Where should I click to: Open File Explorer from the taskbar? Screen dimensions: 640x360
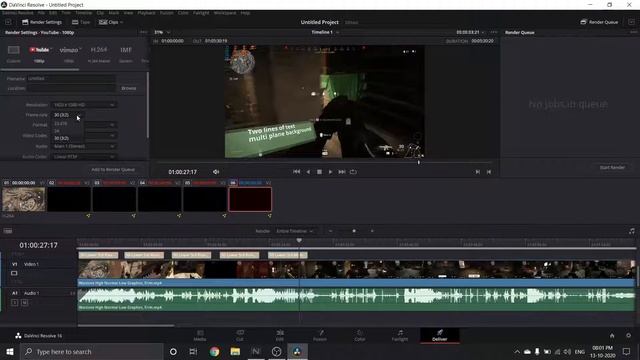pos(235,351)
